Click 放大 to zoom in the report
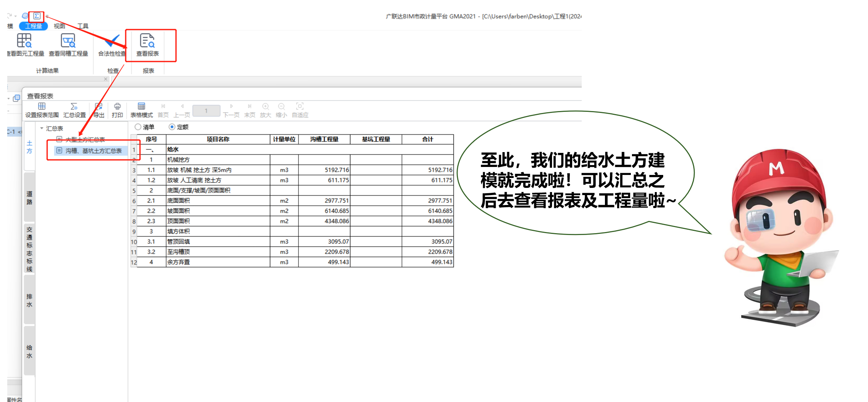The height and width of the screenshot is (402, 868). tap(265, 110)
